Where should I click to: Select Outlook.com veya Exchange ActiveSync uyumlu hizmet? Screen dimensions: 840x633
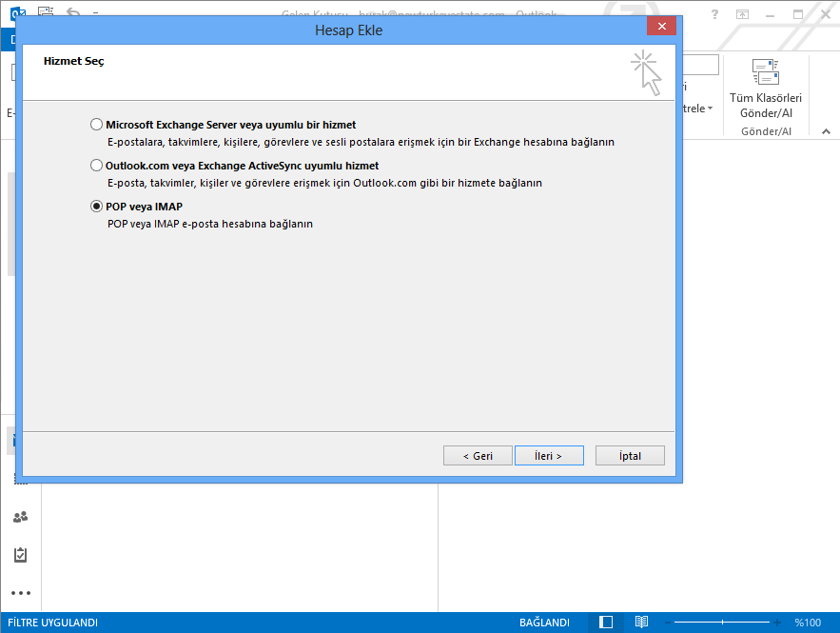pyautogui.click(x=96, y=165)
